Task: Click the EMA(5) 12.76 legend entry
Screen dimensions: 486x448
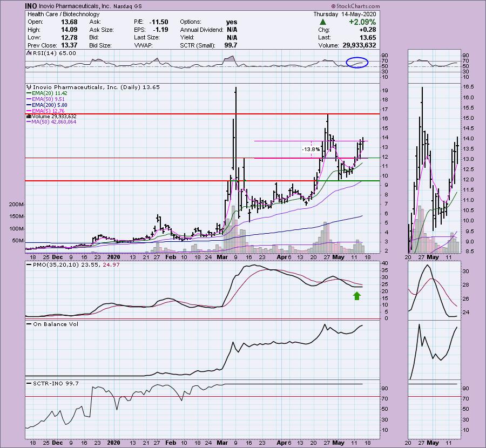Action: [45, 111]
